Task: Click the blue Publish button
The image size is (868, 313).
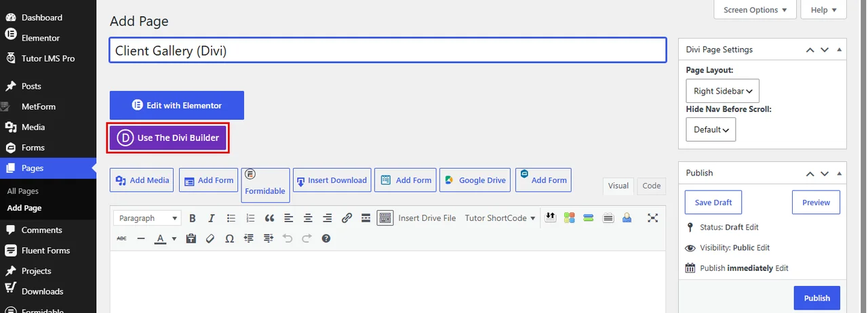Action: (x=817, y=298)
